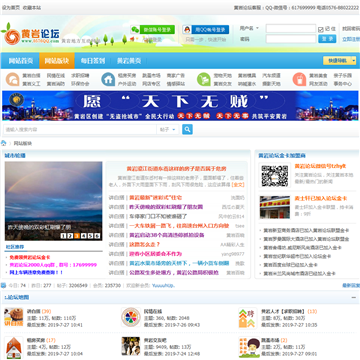Open the 讲白搭 forum cake icon
This screenshot has height=360, width=360.
[x=13, y=317]
